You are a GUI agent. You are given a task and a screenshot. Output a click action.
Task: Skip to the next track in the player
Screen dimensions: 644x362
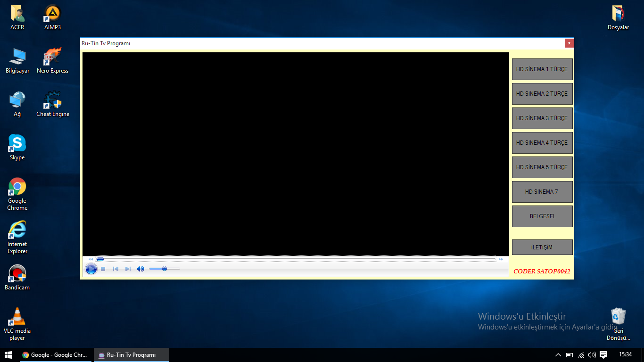pos(128,269)
